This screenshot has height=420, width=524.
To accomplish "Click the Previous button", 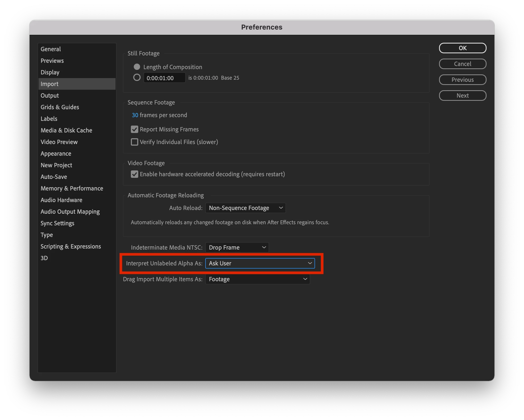I will [462, 80].
